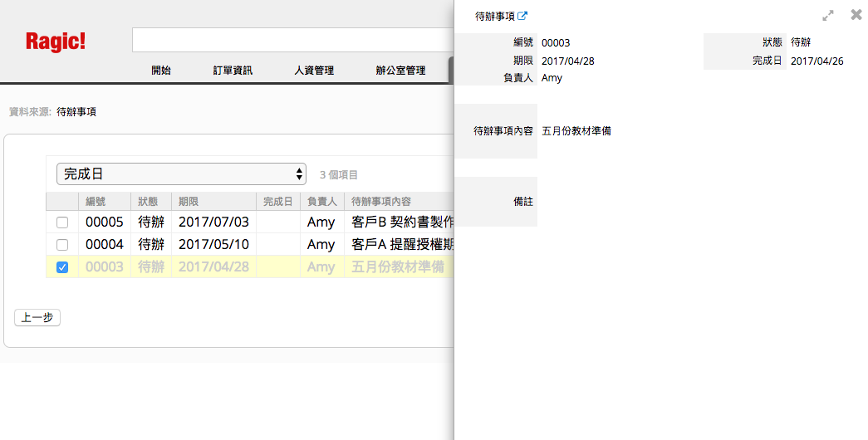Open the 訂單資訊 tab
This screenshot has height=440, width=868.
(233, 71)
